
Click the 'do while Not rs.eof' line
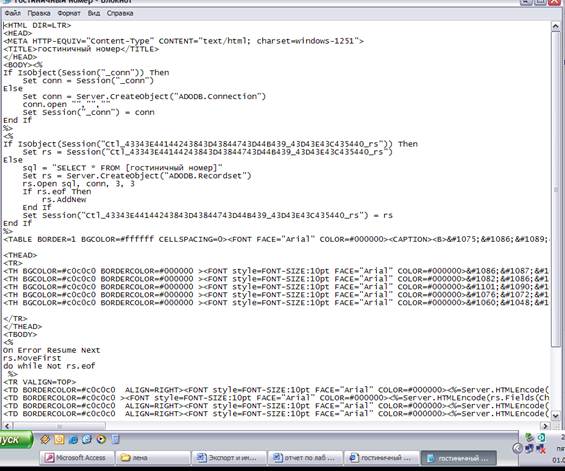point(49,366)
